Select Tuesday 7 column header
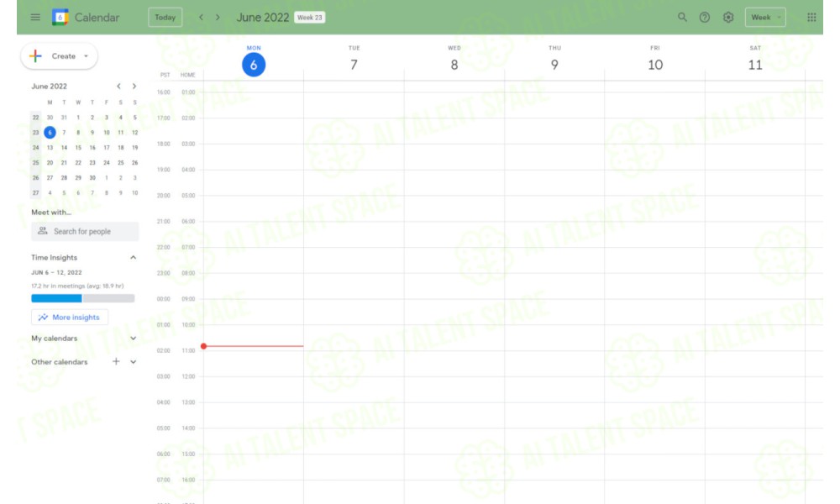Image resolution: width=840 pixels, height=504 pixels. pyautogui.click(x=354, y=60)
